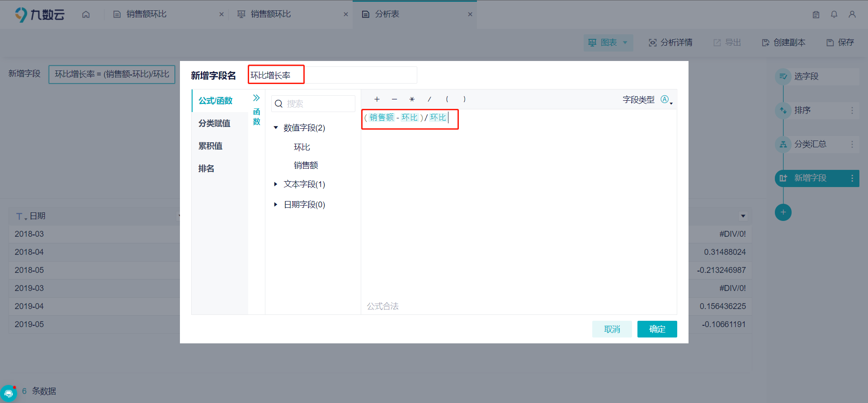Confirm with the 确定 button
The image size is (868, 403).
pyautogui.click(x=657, y=329)
